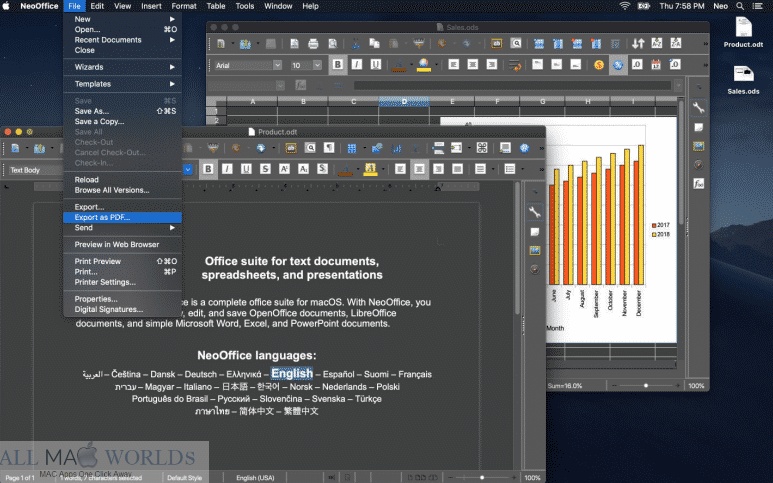Click the special character icon in Product.odt
This screenshot has height=483, width=773.
point(482,148)
